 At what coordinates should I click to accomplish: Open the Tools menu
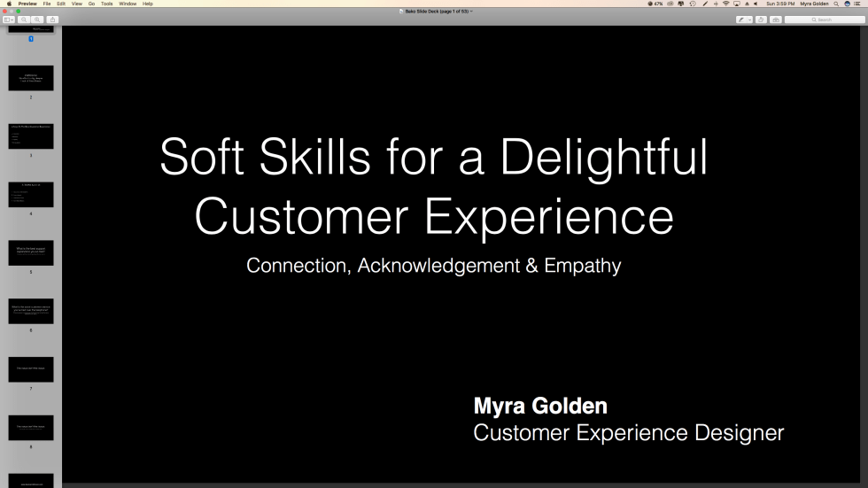click(106, 4)
